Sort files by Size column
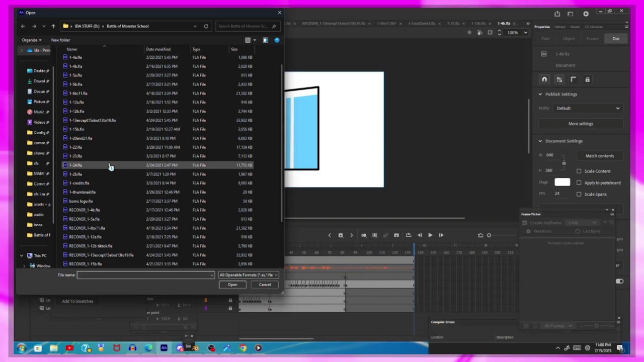This screenshot has width=644, height=362. [234, 49]
